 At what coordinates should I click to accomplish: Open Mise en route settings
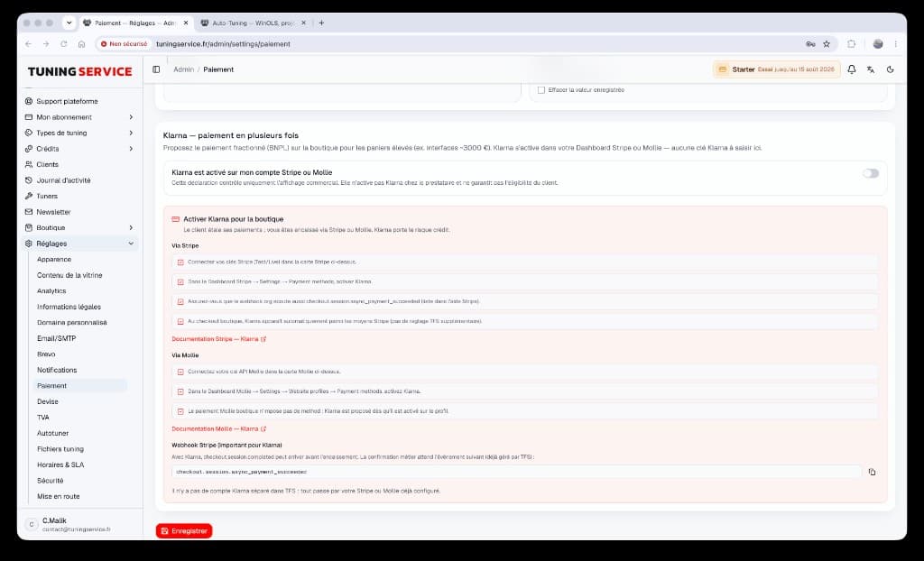[59, 496]
